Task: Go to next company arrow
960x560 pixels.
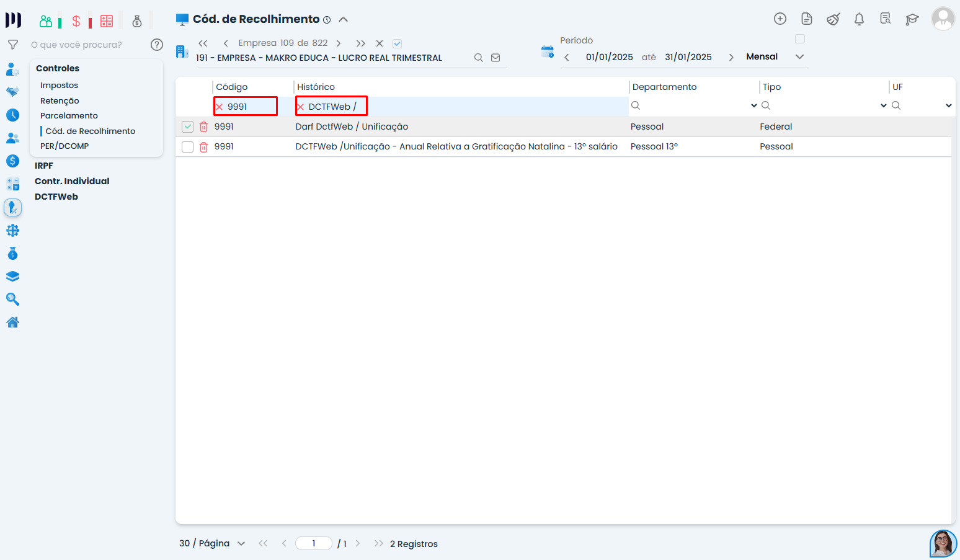Action: click(x=339, y=43)
